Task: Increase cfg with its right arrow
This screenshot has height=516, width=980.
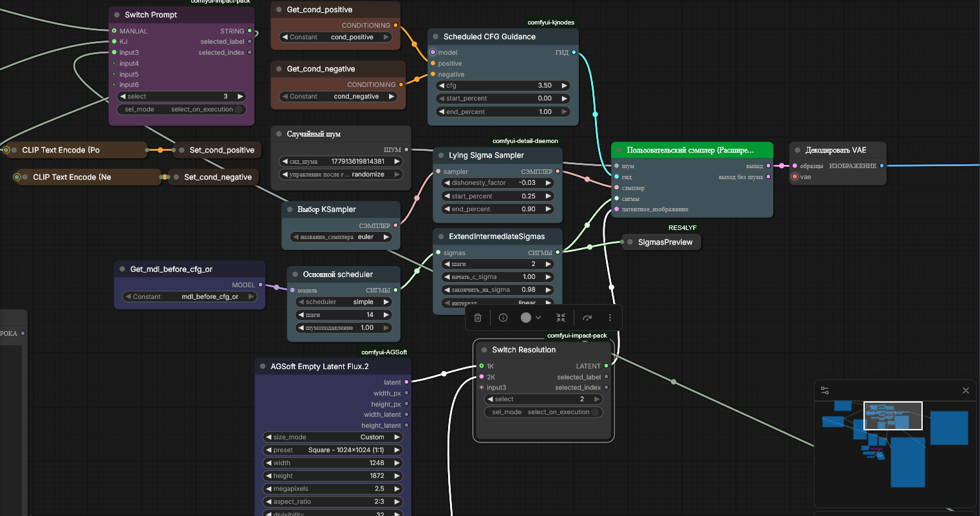Action: tap(564, 86)
